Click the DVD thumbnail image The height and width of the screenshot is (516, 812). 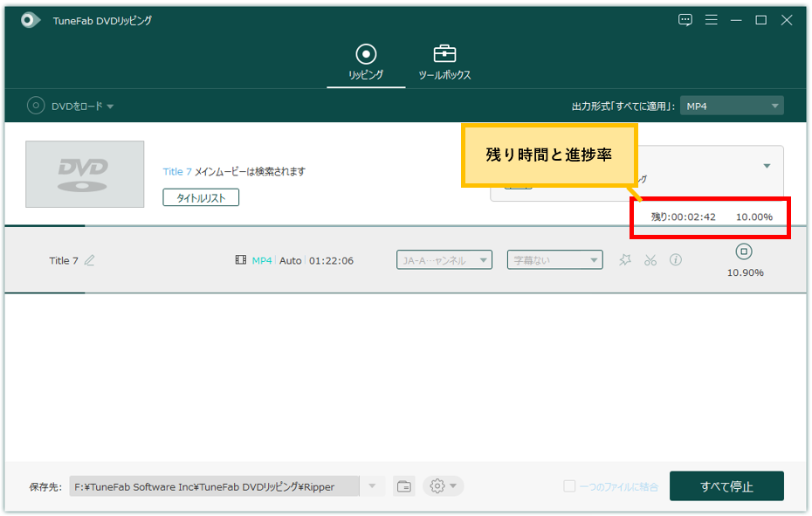[85, 174]
